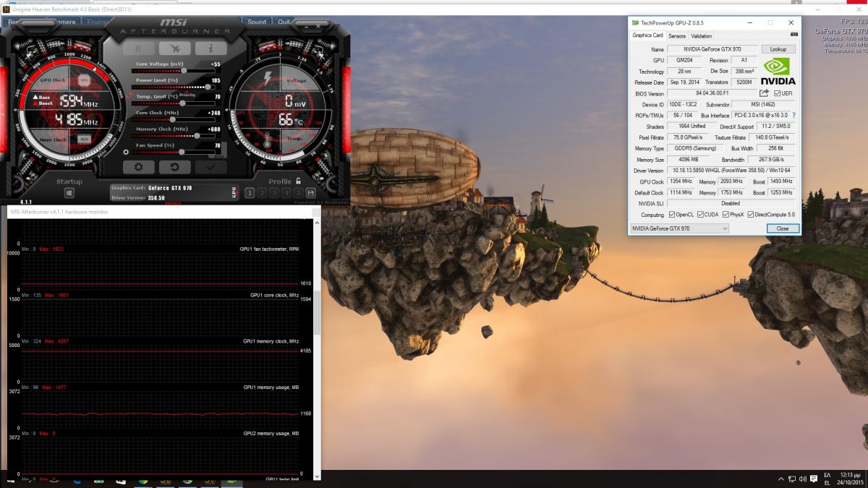The width and height of the screenshot is (868, 488).
Task: Click the Lookup button in GPU-Z
Action: [x=778, y=49]
